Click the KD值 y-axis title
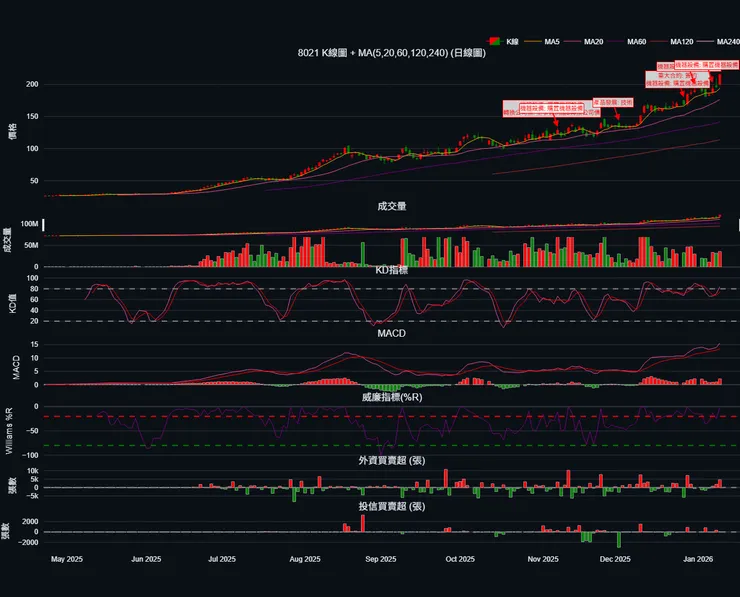The height and width of the screenshot is (597, 740). (12, 303)
